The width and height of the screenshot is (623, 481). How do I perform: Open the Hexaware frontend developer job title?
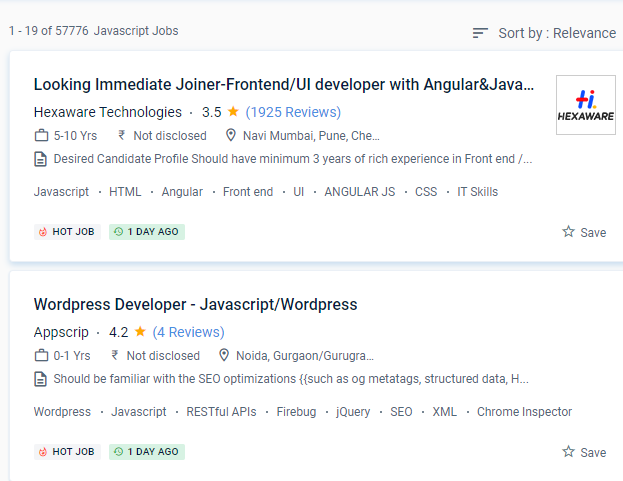283,84
